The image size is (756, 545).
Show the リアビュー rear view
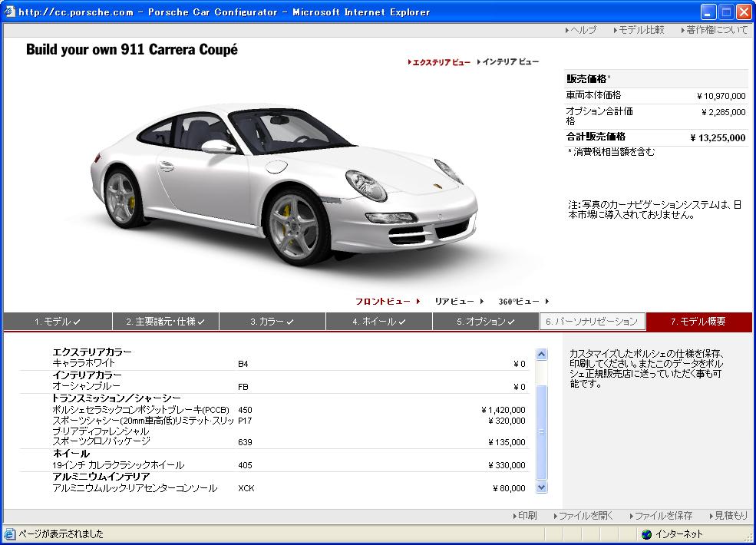pos(459,302)
